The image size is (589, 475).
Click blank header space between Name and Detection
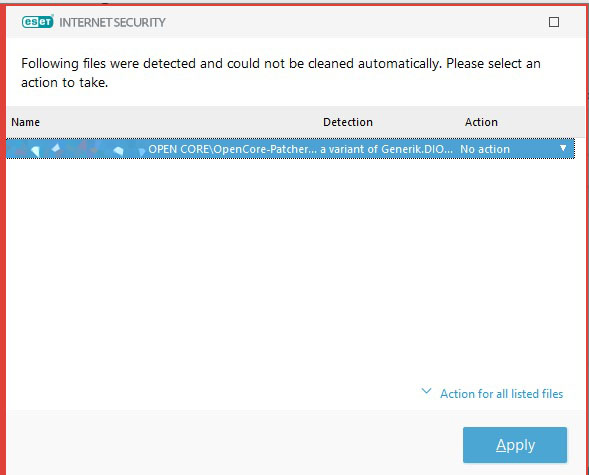[180, 122]
